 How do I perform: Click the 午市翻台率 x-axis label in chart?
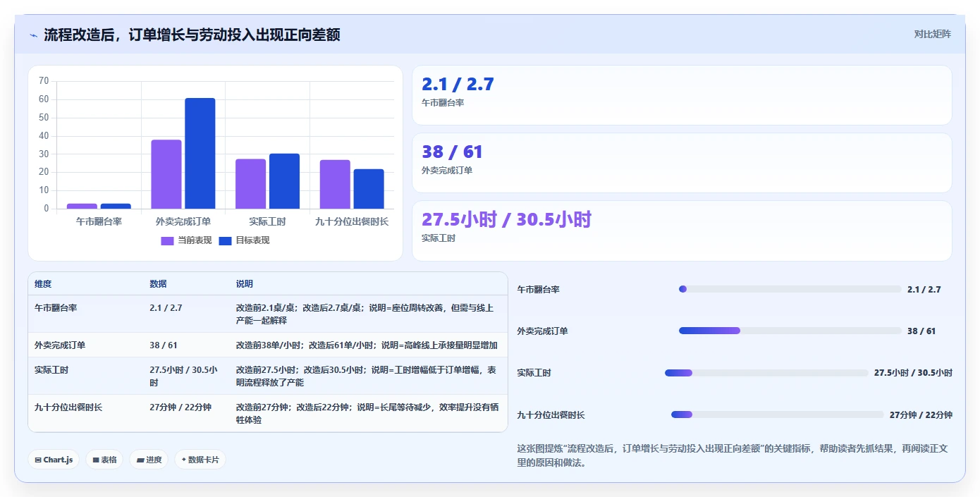(x=99, y=221)
